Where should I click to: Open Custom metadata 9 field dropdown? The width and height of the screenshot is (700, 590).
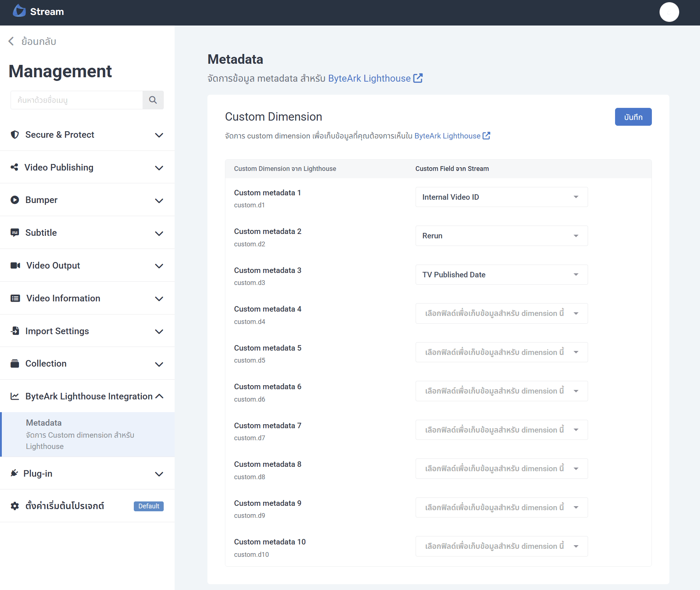pyautogui.click(x=501, y=507)
